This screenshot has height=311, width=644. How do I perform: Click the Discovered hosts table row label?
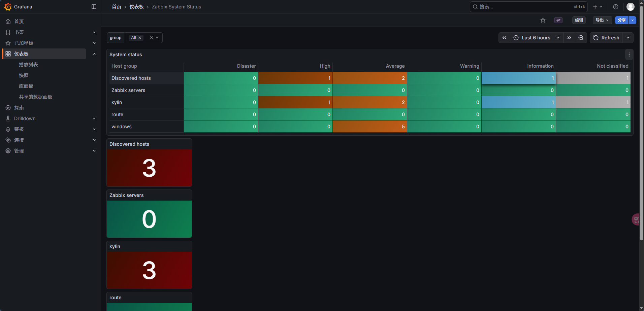click(x=131, y=78)
